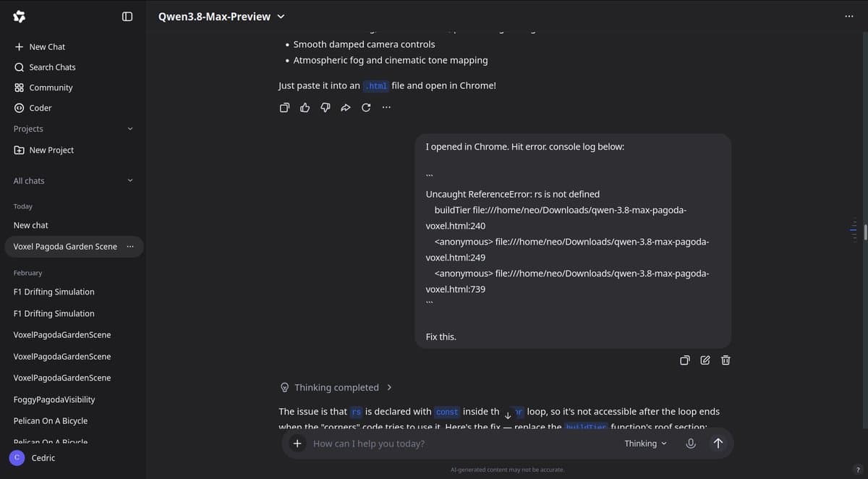Image resolution: width=868 pixels, height=479 pixels.
Task: Copy the assistant response
Action: click(284, 108)
